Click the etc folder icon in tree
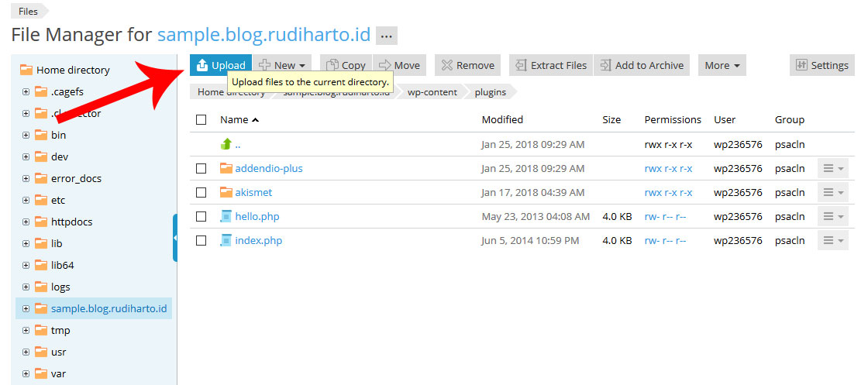 coord(41,200)
